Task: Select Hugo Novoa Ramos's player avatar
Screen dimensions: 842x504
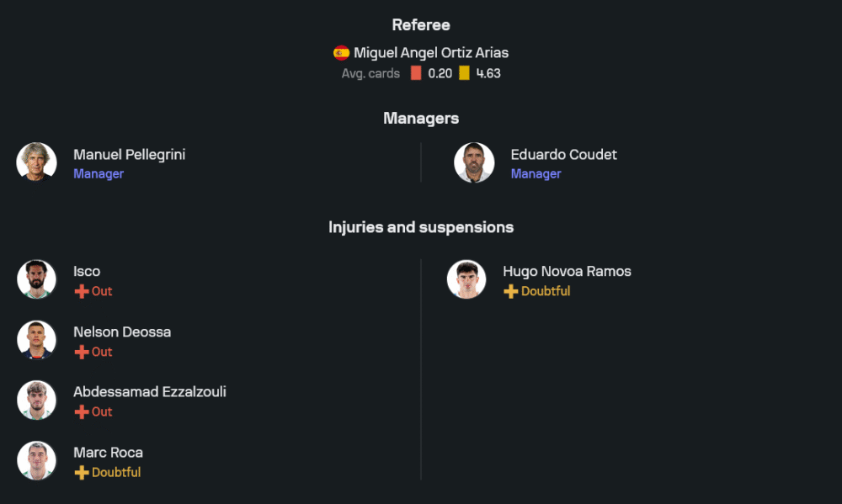Action: 466,279
